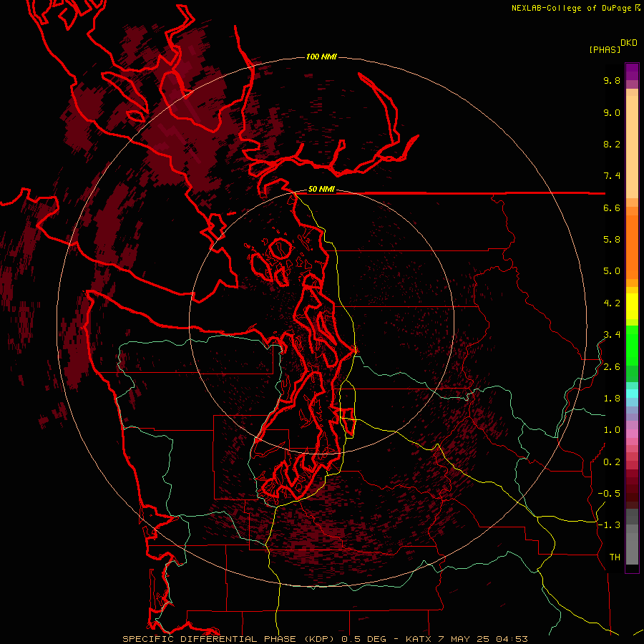Click the pink swatch in the color bar

click(x=632, y=434)
